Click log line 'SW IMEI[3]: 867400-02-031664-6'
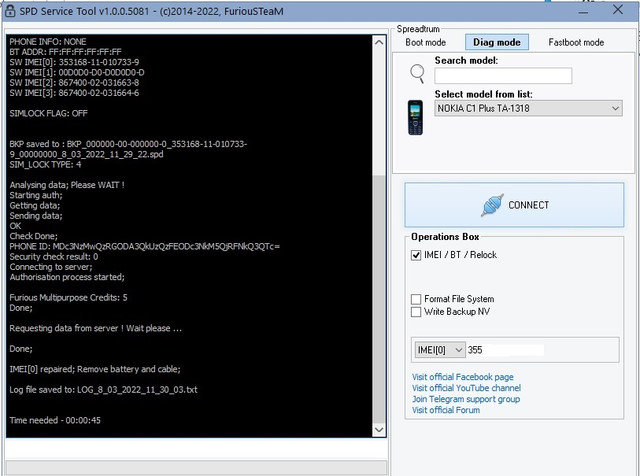 [x=74, y=93]
